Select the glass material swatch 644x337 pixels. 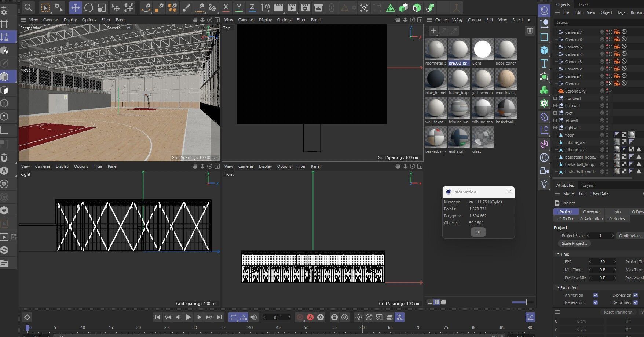pyautogui.click(x=483, y=140)
